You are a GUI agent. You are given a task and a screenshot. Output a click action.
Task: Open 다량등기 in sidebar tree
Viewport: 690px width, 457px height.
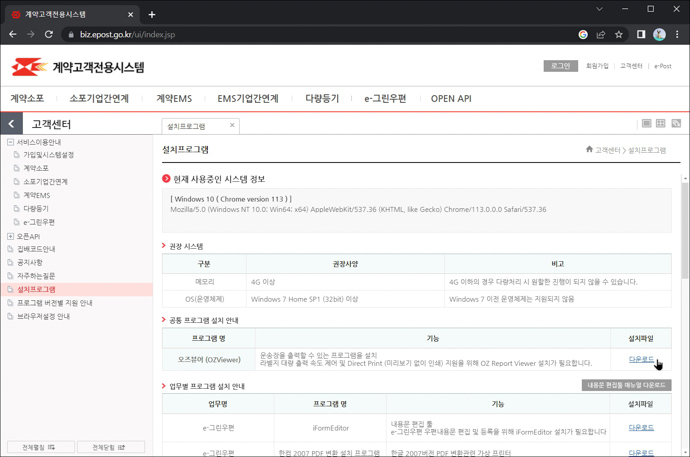pyautogui.click(x=36, y=208)
